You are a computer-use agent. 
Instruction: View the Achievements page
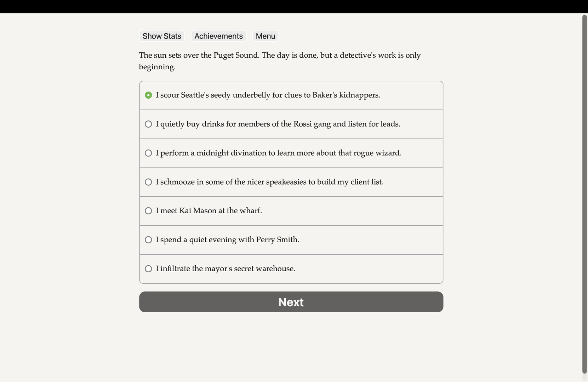click(x=218, y=36)
